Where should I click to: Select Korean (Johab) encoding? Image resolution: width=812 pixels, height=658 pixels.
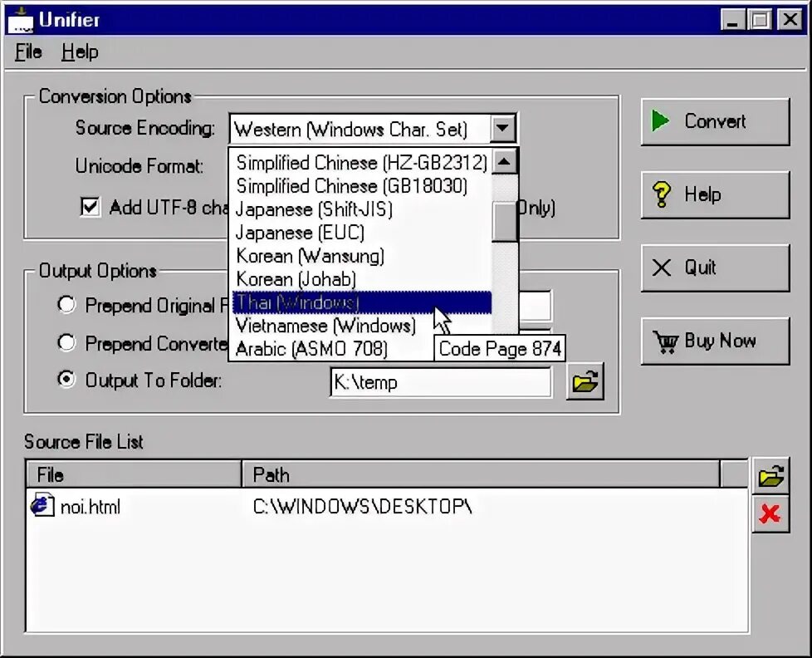(361, 279)
